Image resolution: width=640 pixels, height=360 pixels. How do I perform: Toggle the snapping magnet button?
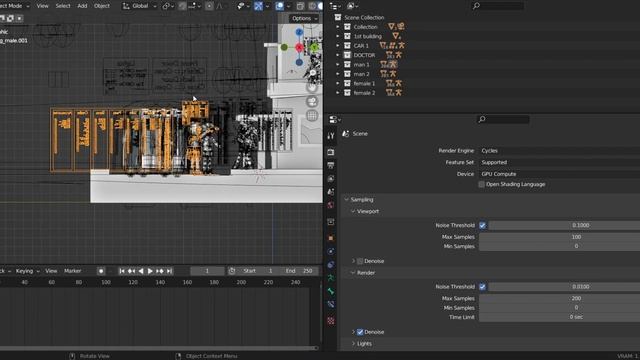point(182,6)
